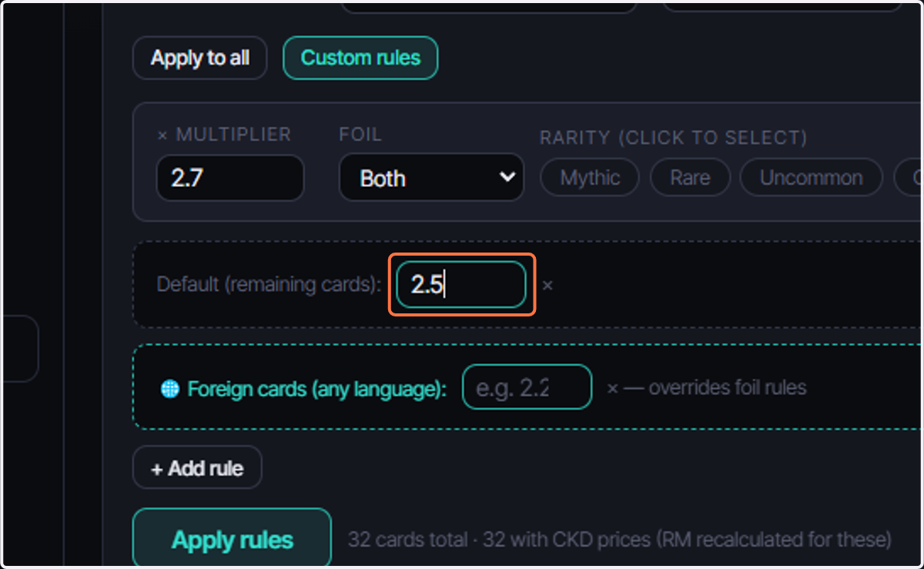Screen dimensions: 924x569
Task: Open the Foil dropdown showing Both
Action: pos(431,178)
